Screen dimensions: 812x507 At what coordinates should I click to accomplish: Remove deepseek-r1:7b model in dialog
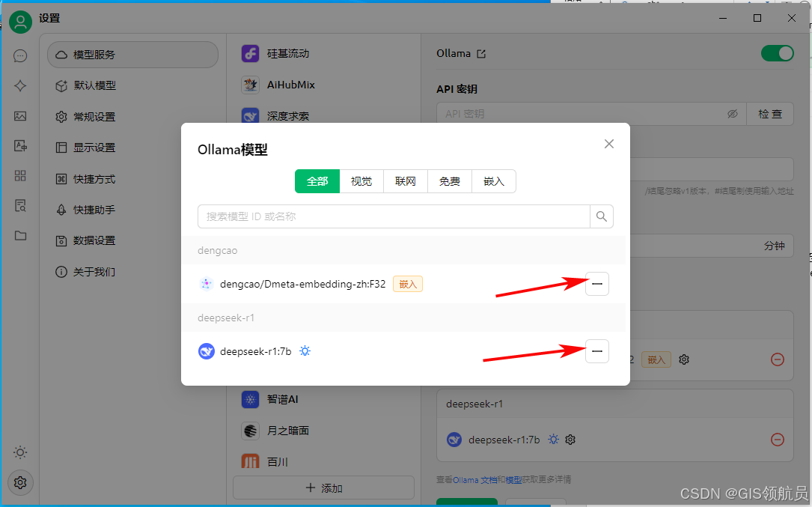597,351
